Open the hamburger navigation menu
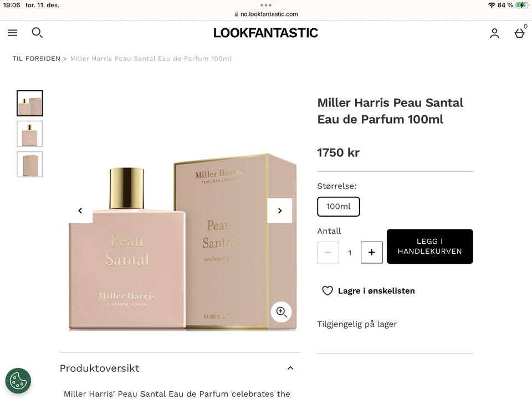 point(13,33)
